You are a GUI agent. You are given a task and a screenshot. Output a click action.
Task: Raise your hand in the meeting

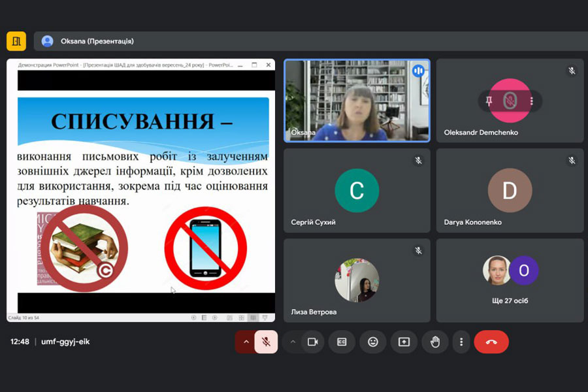point(435,342)
